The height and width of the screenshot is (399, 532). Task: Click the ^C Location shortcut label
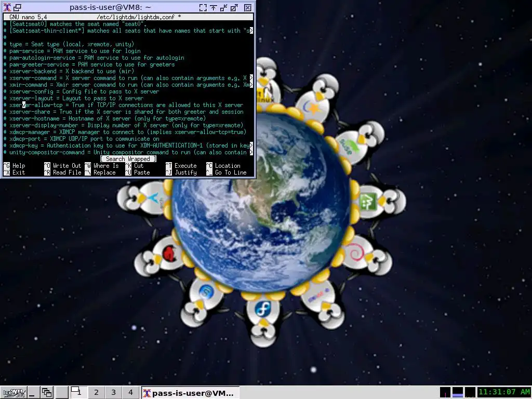click(223, 166)
